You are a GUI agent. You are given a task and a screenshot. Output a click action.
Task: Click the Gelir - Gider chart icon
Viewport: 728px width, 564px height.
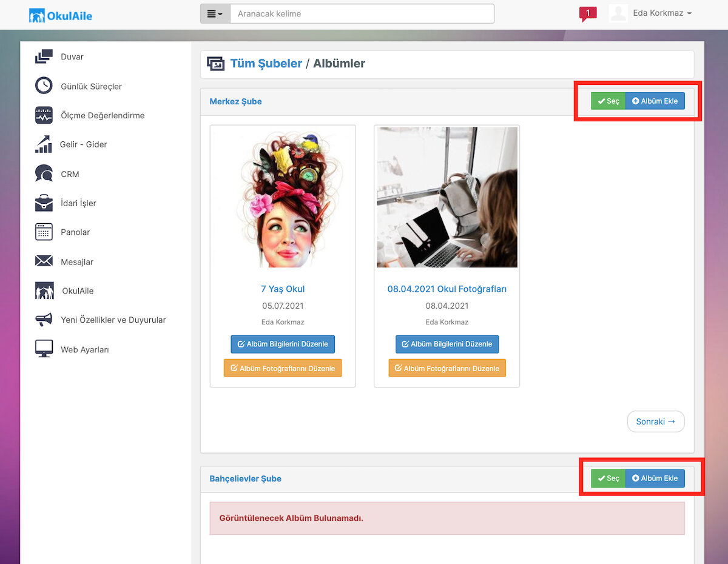[x=44, y=144]
